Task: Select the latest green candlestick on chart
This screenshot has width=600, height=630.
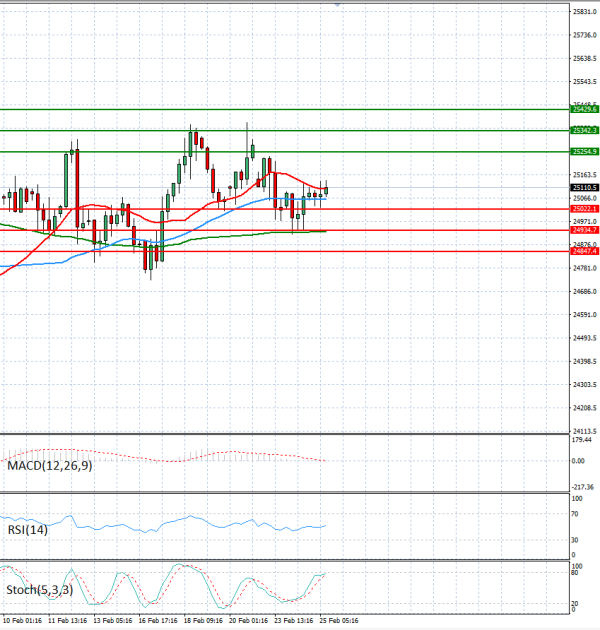Action: click(x=326, y=190)
